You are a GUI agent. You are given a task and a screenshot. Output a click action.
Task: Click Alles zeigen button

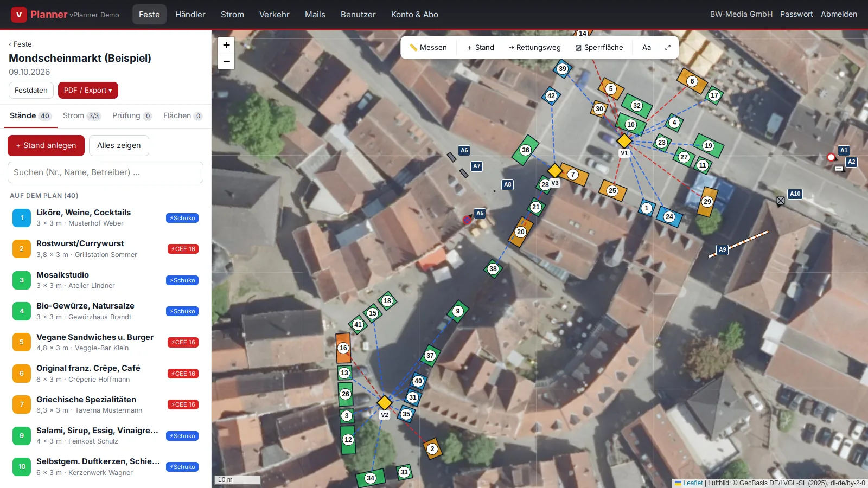tap(119, 145)
